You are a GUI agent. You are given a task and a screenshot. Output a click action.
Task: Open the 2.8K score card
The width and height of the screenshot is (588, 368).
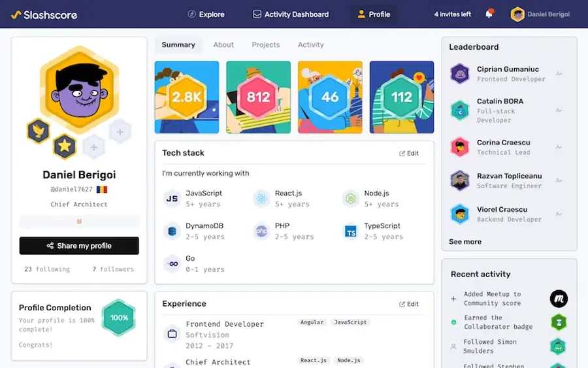[187, 97]
